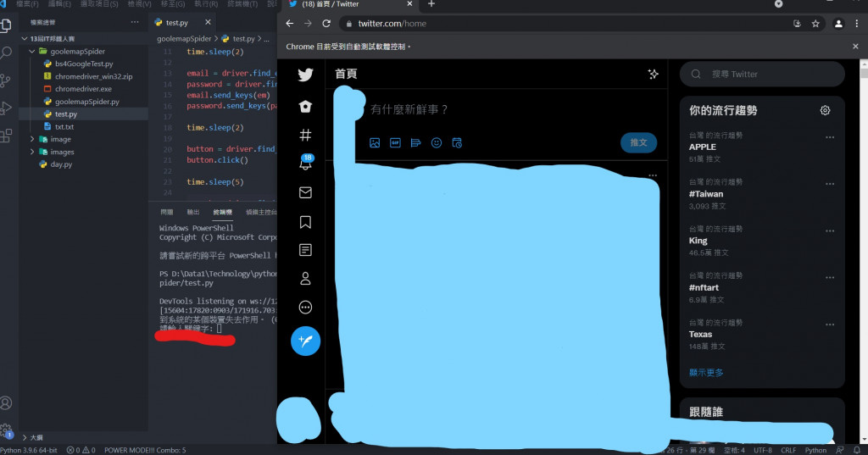The height and width of the screenshot is (455, 868).
Task: Open VS Code Manage gear icon
Action: click(x=6, y=430)
